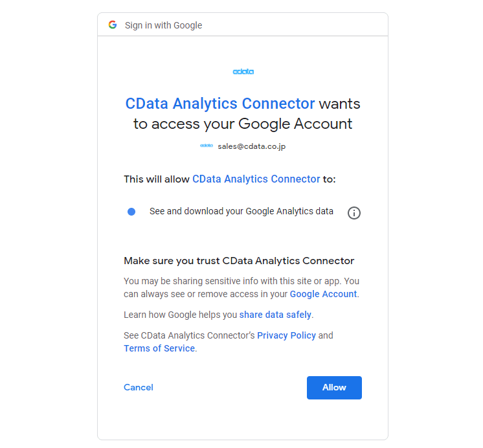Click the 'You may be sharing sensitive info' paragraph
The width and height of the screenshot is (483, 448).
click(x=241, y=281)
